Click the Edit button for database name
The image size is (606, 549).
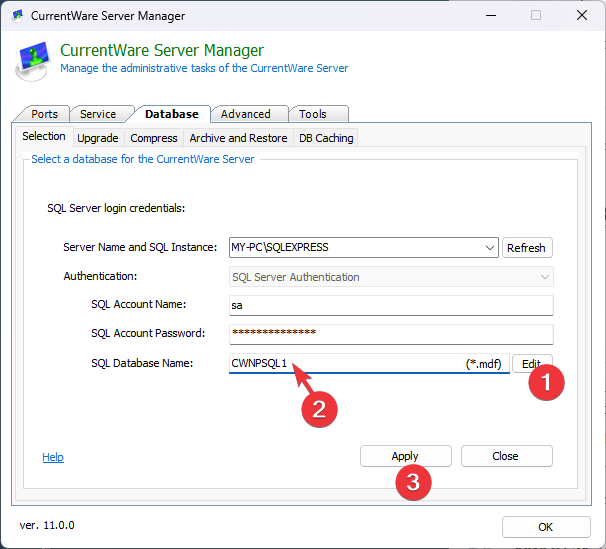532,364
